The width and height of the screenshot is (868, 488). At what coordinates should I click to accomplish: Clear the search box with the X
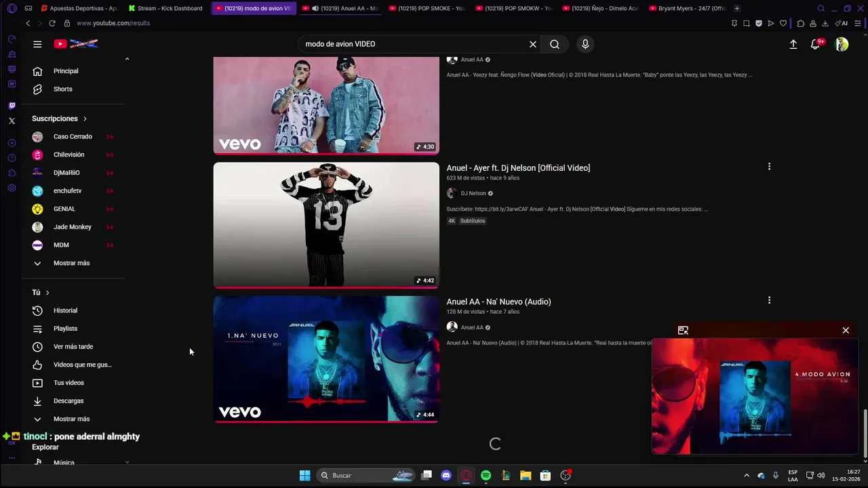click(533, 44)
